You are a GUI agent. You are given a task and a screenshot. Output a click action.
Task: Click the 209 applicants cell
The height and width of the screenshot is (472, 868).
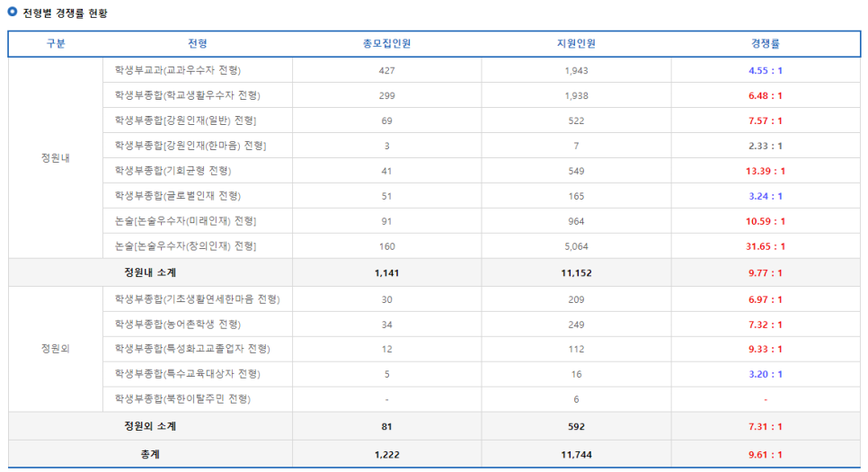click(576, 299)
